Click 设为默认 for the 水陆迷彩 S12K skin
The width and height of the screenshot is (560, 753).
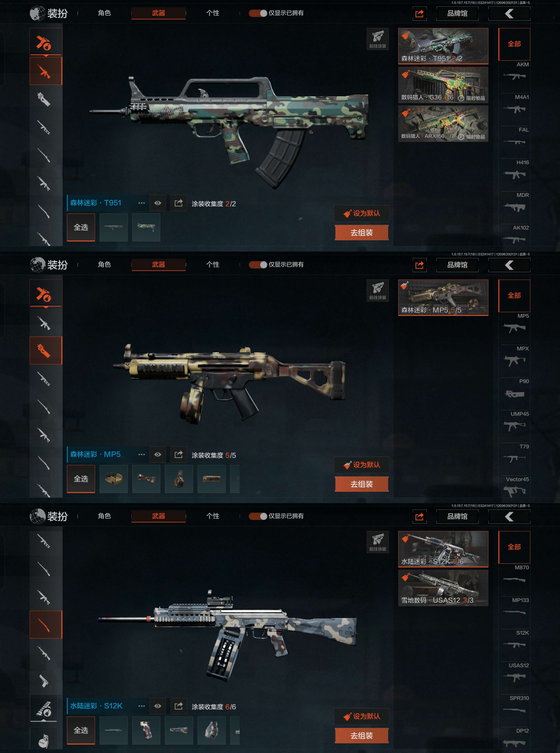(x=362, y=716)
